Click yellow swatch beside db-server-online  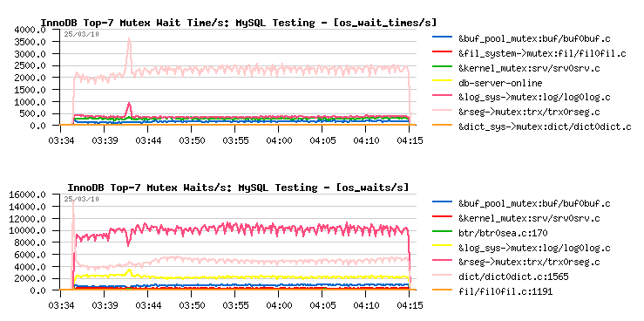coord(442,80)
